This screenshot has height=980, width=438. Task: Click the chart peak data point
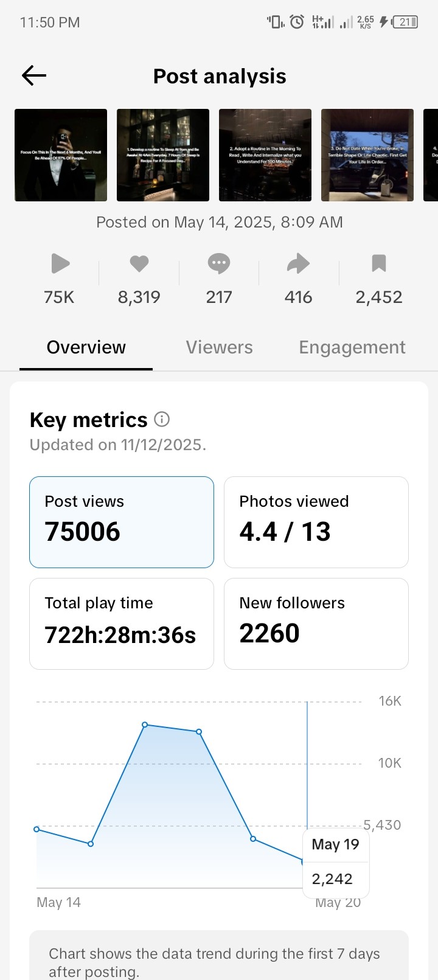145,725
